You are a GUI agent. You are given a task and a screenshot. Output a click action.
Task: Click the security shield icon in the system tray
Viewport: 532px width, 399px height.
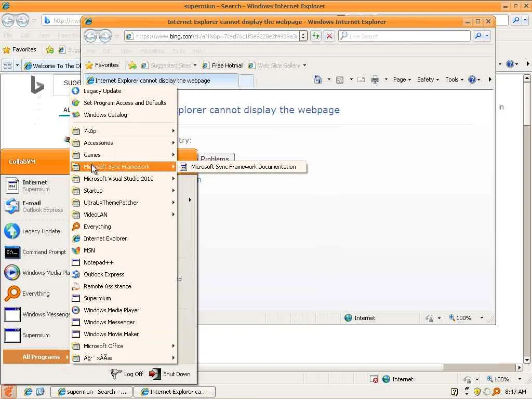(x=477, y=392)
